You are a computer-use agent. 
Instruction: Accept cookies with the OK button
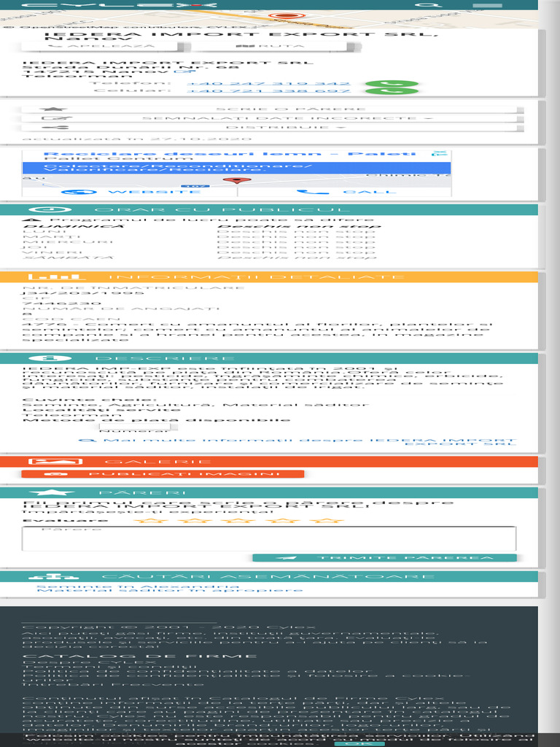point(359,743)
